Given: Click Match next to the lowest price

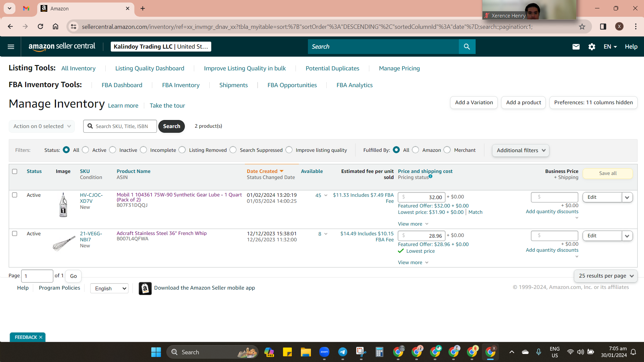Looking at the screenshot, I should click(x=475, y=212).
